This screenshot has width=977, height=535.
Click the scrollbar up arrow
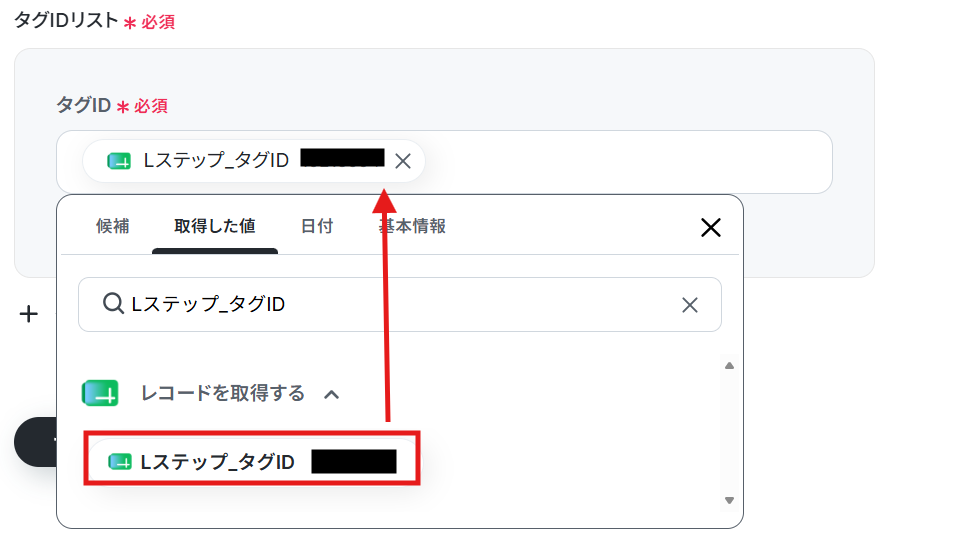(729, 366)
